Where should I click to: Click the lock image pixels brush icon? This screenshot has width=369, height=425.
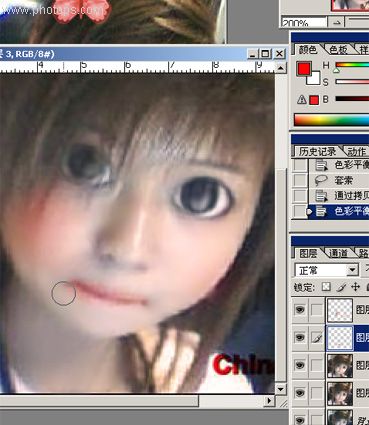tap(341, 287)
